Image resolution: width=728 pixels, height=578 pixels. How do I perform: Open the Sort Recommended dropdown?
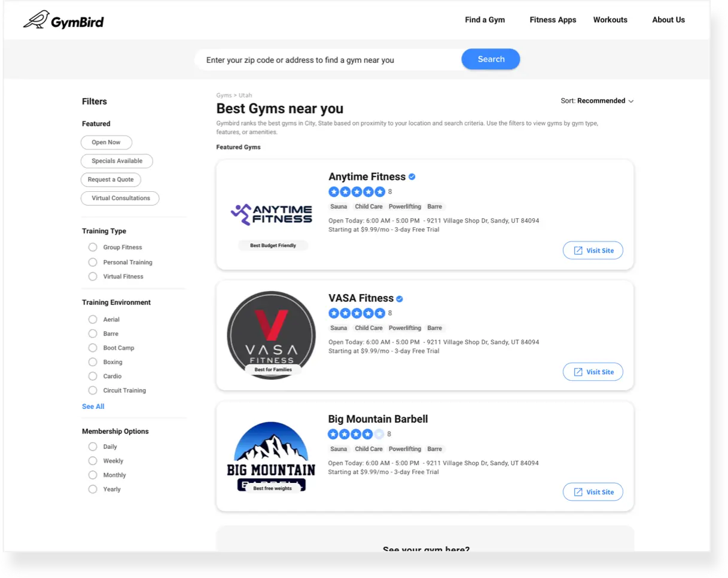pos(597,101)
